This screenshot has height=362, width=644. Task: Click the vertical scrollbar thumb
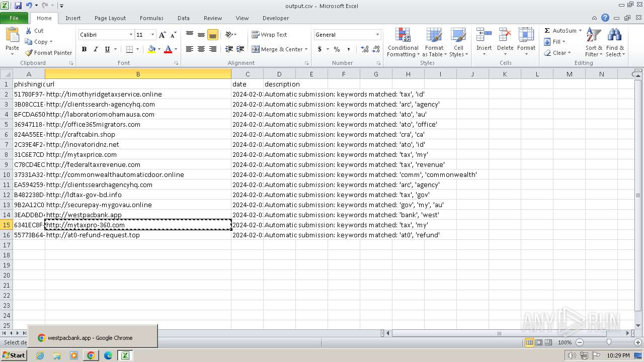(x=638, y=195)
